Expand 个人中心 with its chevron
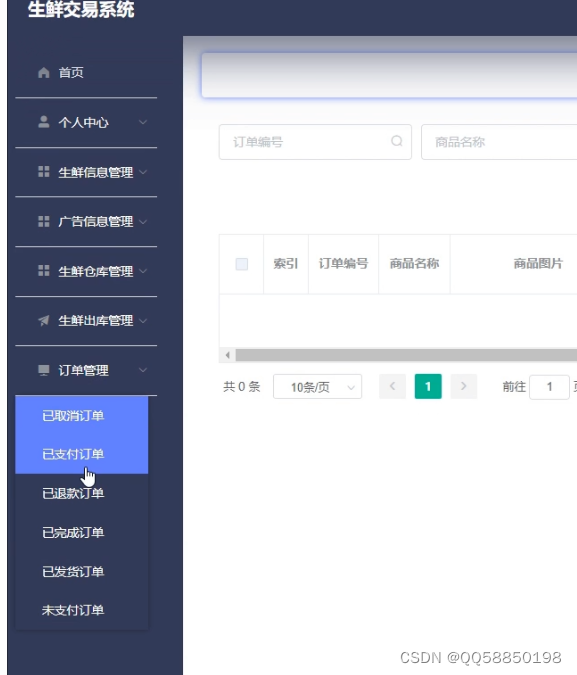The image size is (577, 675). pyautogui.click(x=143, y=122)
